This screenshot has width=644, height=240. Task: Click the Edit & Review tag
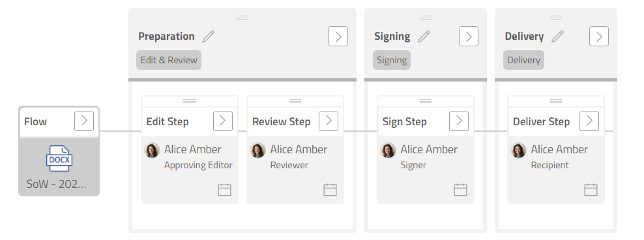click(x=169, y=60)
